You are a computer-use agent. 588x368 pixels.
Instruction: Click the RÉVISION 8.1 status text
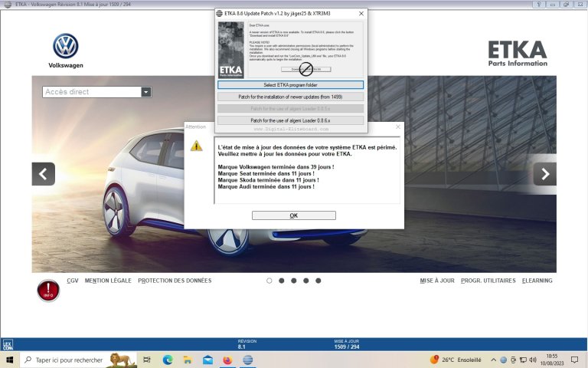[x=247, y=344]
